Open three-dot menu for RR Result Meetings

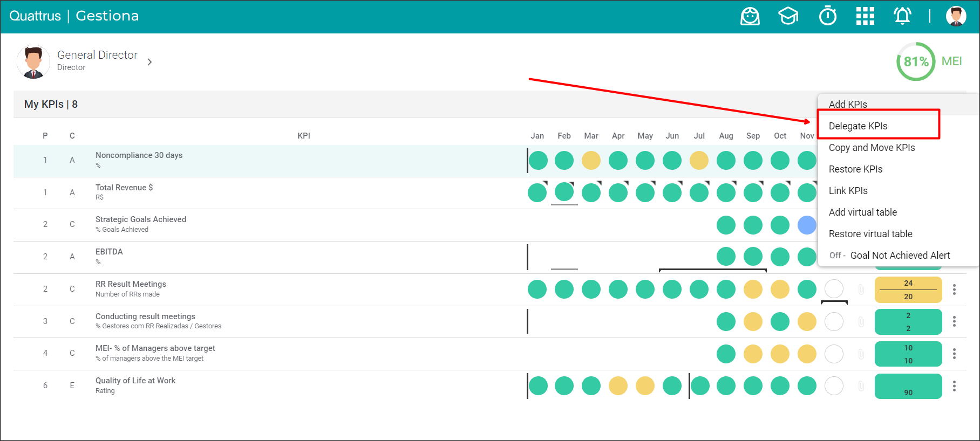click(x=954, y=290)
